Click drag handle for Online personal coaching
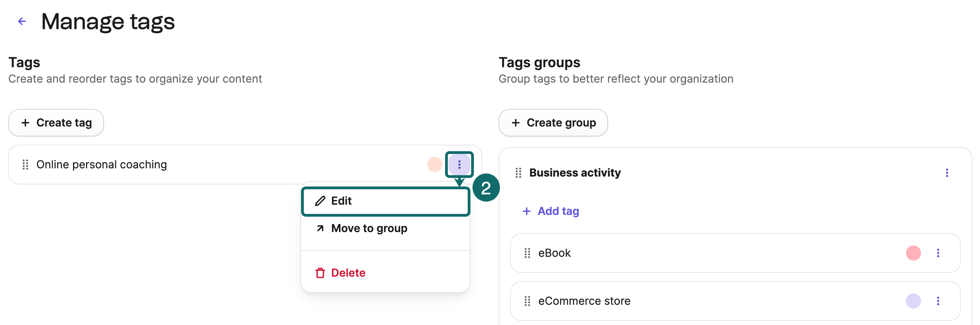 [25, 165]
